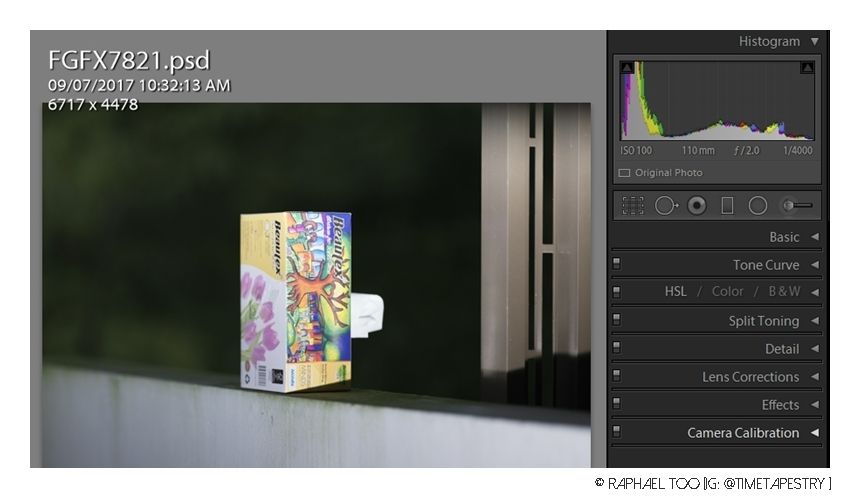This screenshot has height=498, width=860.
Task: Toggle the HSL panel on/off switch
Action: [616, 292]
